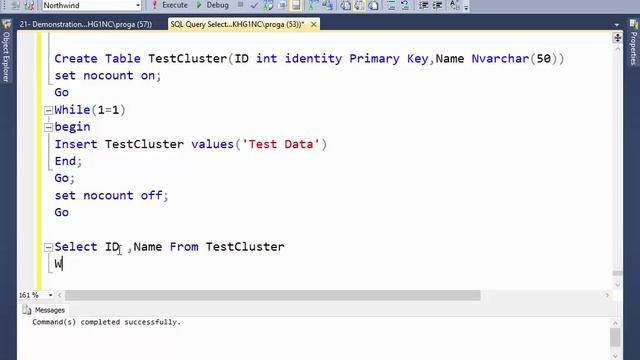This screenshot has height=360, width=640.
Task: Specify Values for Template Parameters icon
Action: click(x=454, y=5)
